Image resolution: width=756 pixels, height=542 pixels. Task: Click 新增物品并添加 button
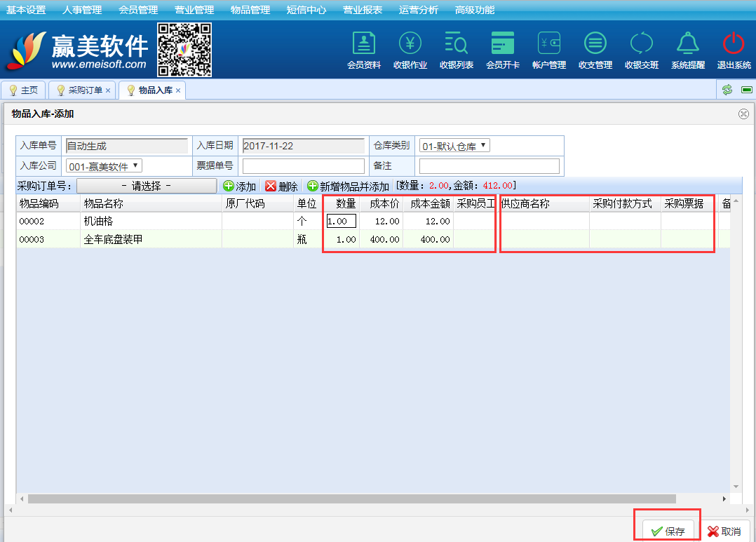pos(348,187)
